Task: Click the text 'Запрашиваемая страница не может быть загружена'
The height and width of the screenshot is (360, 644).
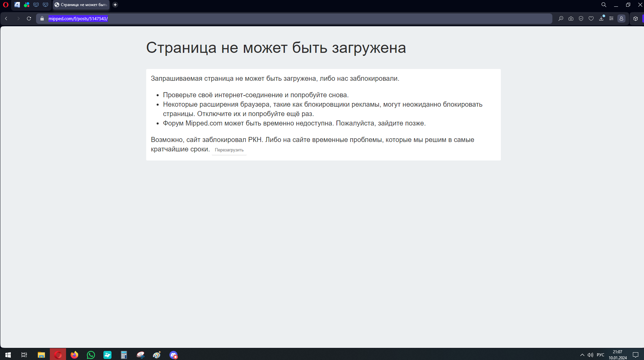Action: coord(233,78)
